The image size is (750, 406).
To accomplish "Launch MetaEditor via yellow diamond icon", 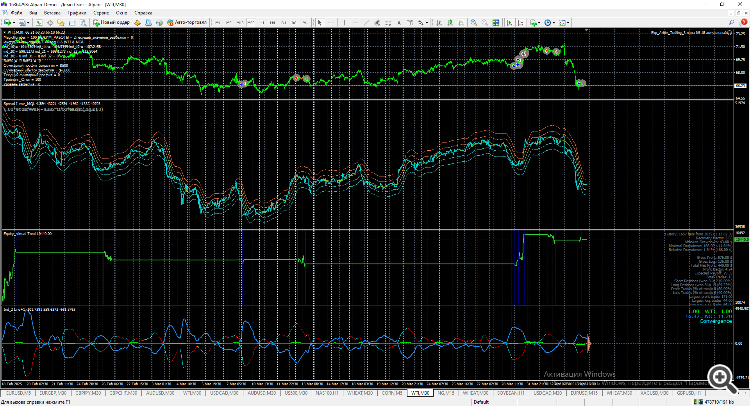I will tap(138, 22).
